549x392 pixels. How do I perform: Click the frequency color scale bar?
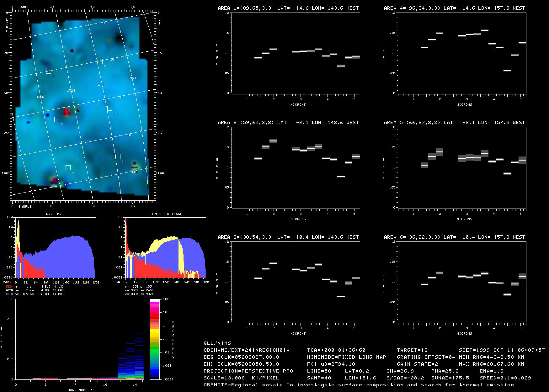(x=155, y=339)
